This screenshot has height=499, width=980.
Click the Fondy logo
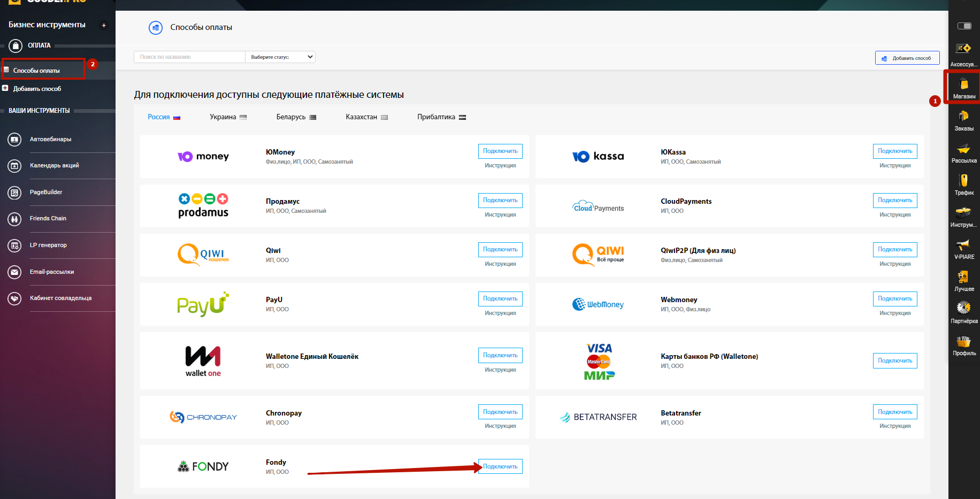pos(203,466)
